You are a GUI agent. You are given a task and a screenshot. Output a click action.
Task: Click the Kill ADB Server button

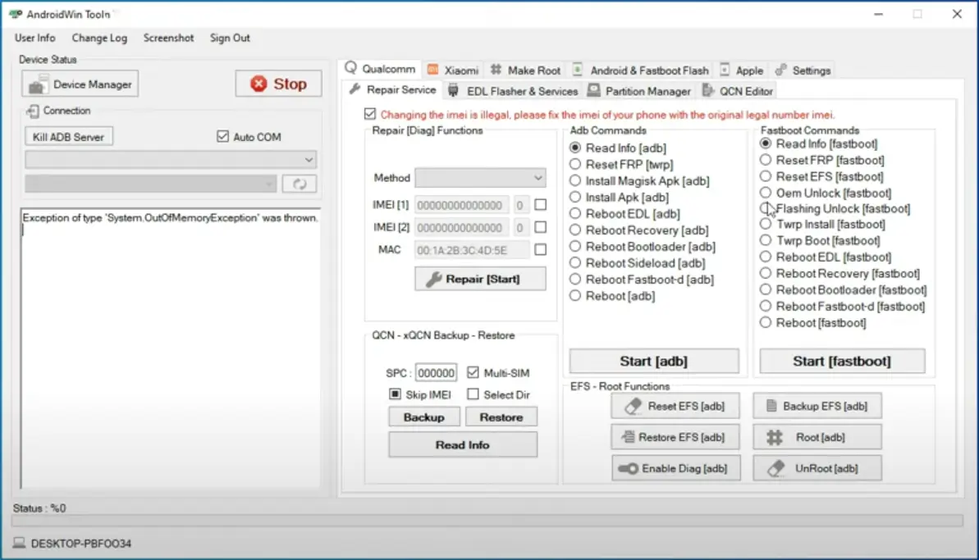69,137
